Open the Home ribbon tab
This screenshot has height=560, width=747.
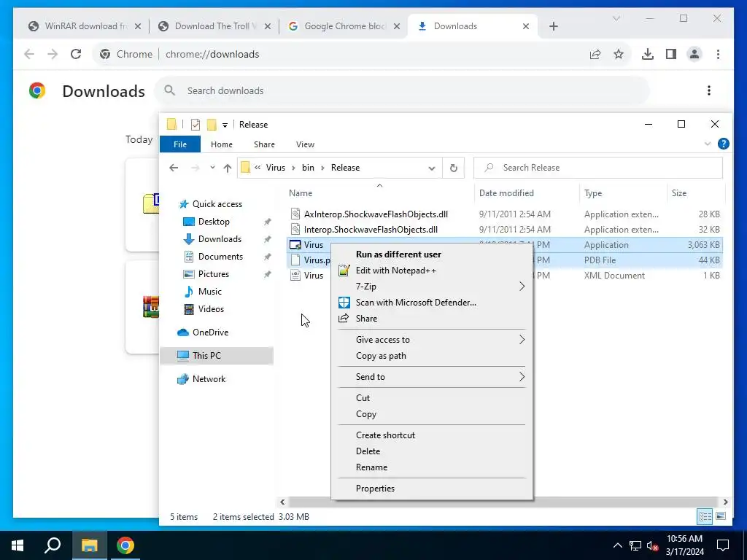tap(222, 144)
